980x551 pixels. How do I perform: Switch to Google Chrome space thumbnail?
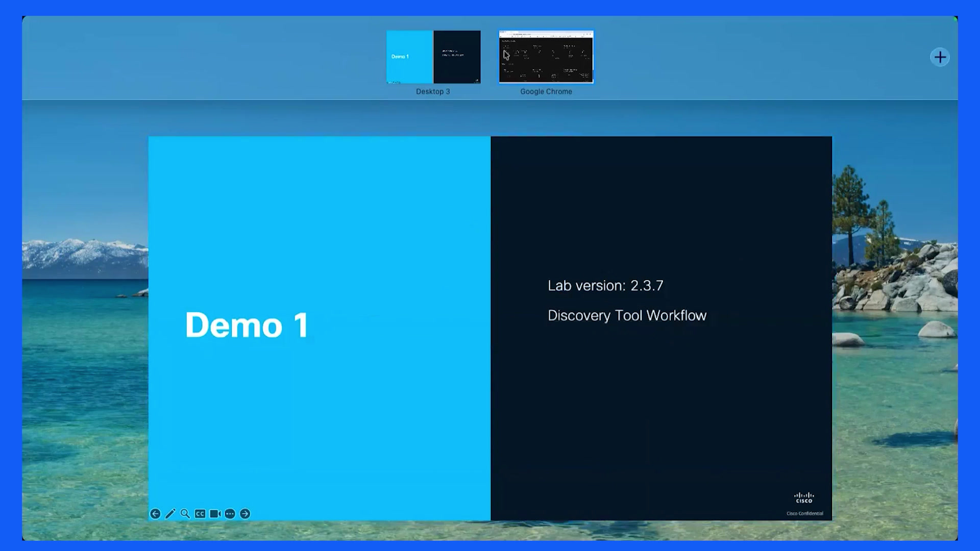(546, 57)
